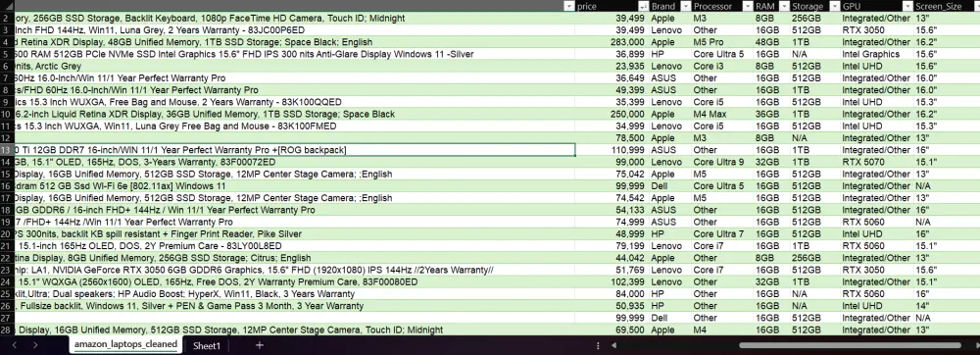980x355 pixels.
Task: Click the description cell mentioning Citrus; English
Action: [x=294, y=258]
